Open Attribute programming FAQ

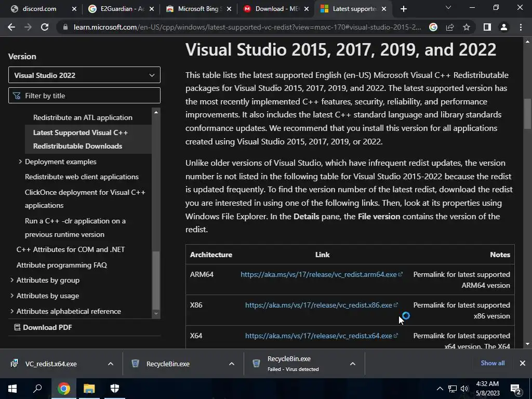click(x=62, y=265)
